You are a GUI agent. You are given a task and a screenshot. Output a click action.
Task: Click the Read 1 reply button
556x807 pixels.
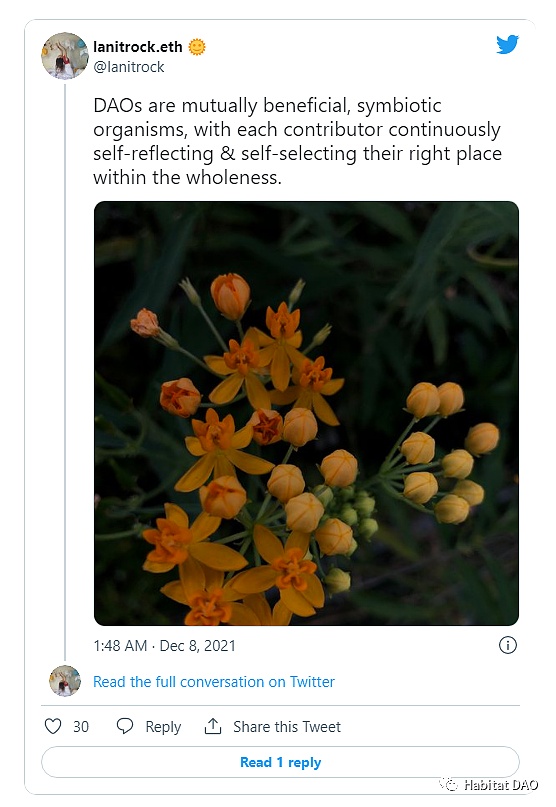(280, 762)
